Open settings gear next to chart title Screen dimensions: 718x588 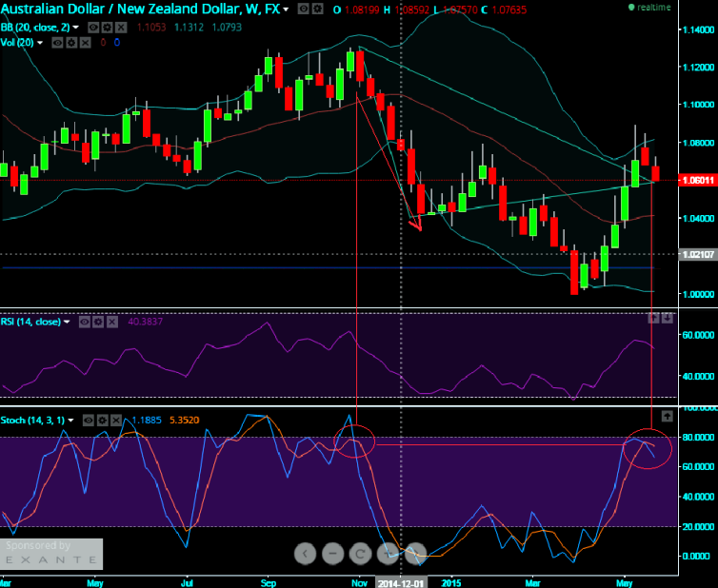[318, 9]
